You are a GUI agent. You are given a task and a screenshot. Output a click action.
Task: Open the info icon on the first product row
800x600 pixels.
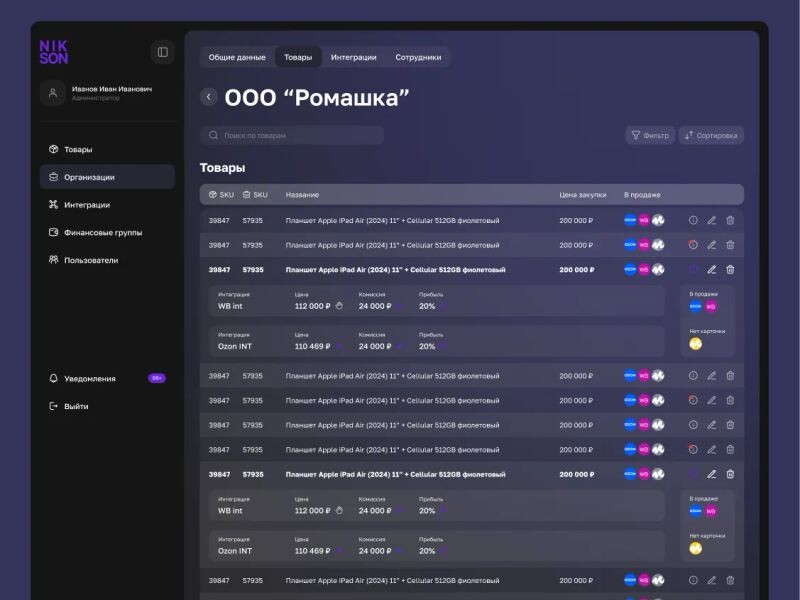coord(693,220)
